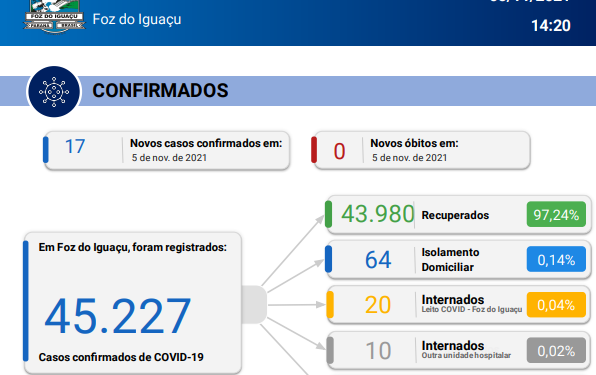Screen dimensions: 596x375
Task: Click the Foz do Iguaçu header title
Action: (137, 19)
